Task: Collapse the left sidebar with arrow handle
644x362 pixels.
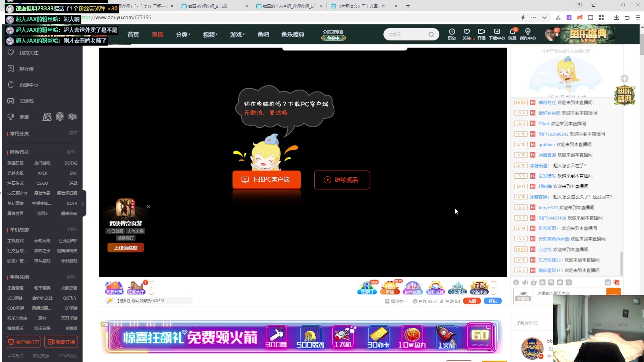Action: (x=83, y=203)
